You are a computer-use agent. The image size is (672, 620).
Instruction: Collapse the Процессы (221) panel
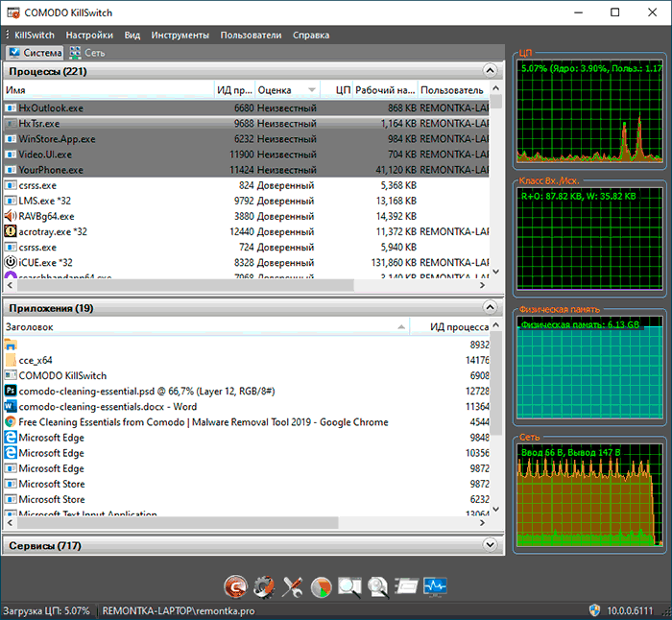pyautogui.click(x=490, y=70)
